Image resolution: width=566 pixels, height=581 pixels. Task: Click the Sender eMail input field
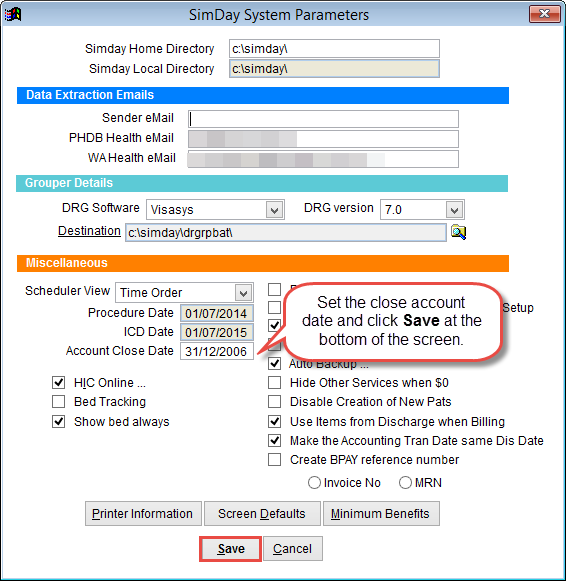click(x=323, y=119)
